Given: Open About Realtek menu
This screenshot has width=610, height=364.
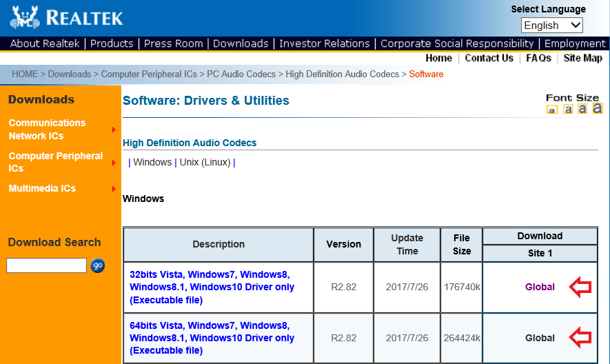Looking at the screenshot, I should click(x=45, y=43).
